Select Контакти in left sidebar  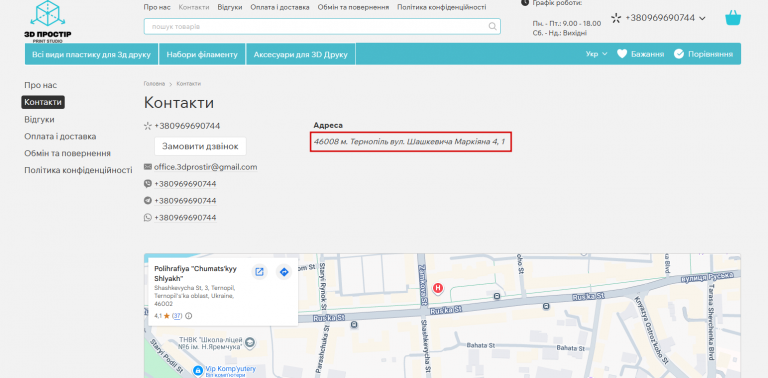tap(43, 102)
